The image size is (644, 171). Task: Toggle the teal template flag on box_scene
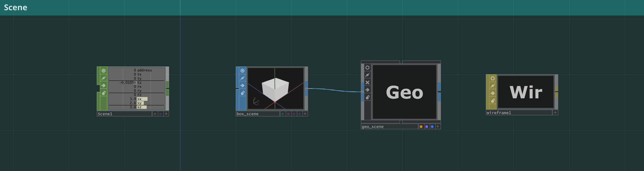pos(283,114)
